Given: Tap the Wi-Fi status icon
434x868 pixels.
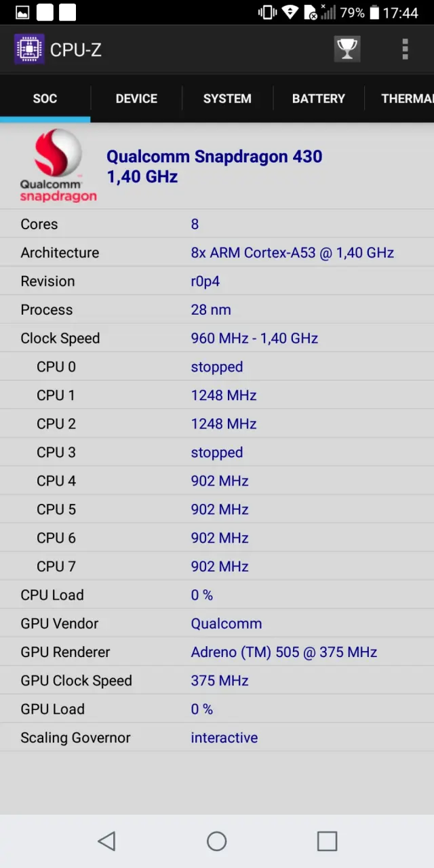Looking at the screenshot, I should pos(290,12).
